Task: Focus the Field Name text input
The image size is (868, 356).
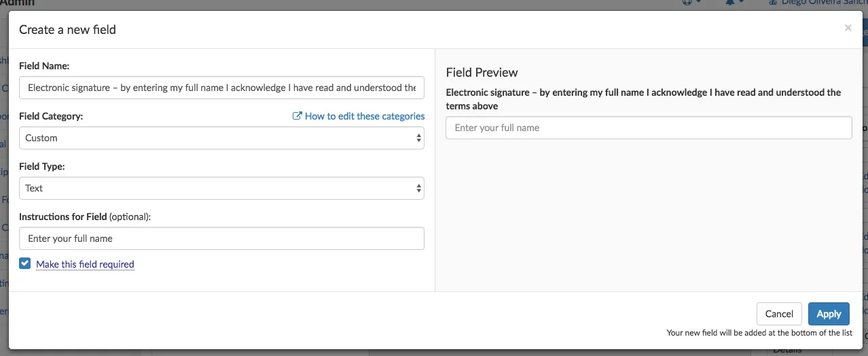Action: [x=221, y=88]
